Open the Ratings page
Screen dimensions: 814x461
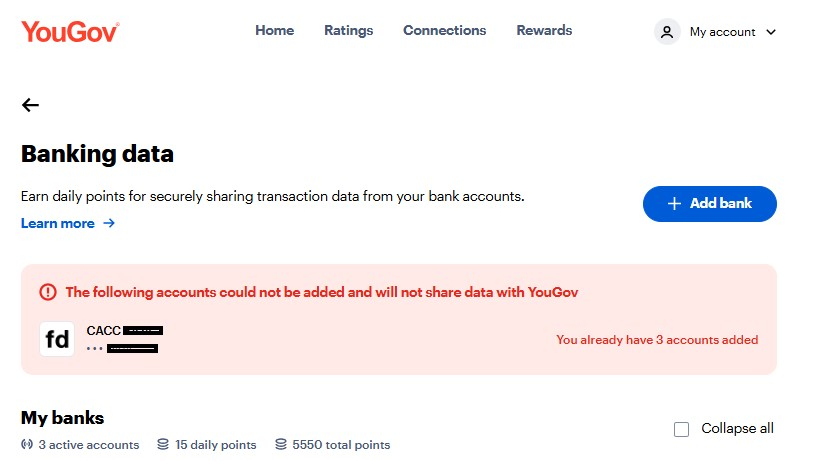click(348, 30)
